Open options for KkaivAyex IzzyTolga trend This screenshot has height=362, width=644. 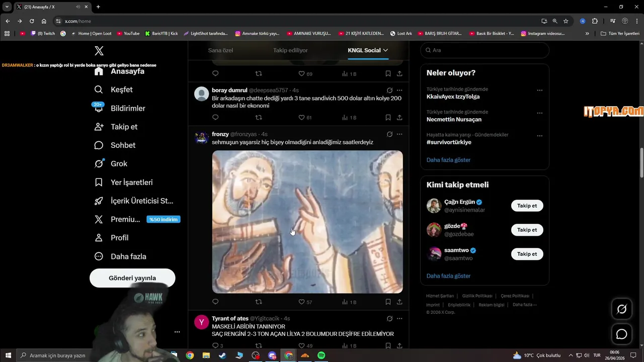point(540,90)
